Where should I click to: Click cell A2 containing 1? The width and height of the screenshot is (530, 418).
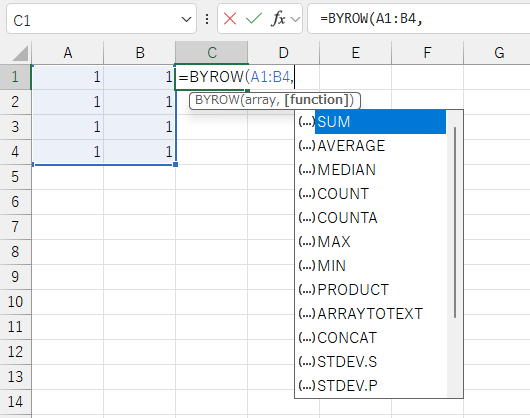click(x=68, y=102)
